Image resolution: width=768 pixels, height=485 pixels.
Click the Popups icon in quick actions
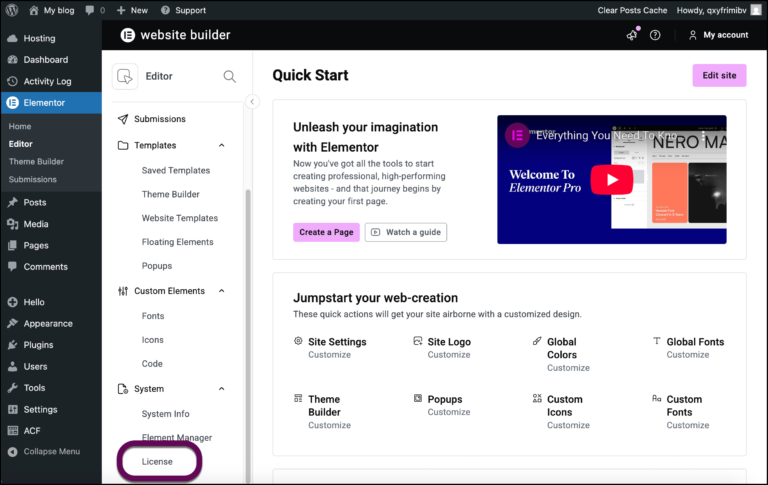(x=417, y=398)
